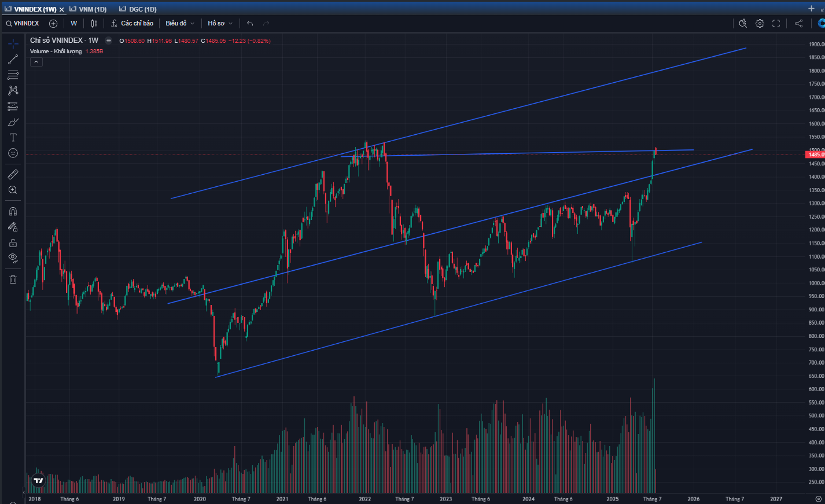Open the emoji icons tool
Viewport: 825px width, 504px height.
pyautogui.click(x=13, y=153)
